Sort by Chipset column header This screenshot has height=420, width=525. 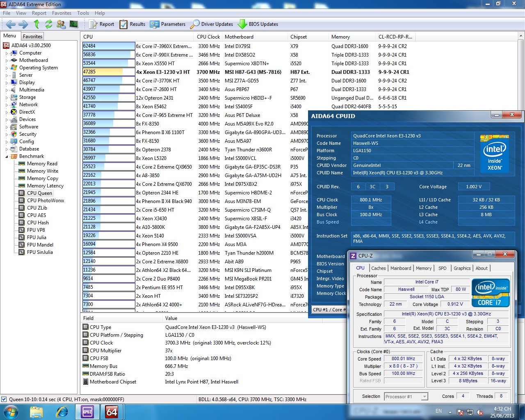(x=308, y=37)
